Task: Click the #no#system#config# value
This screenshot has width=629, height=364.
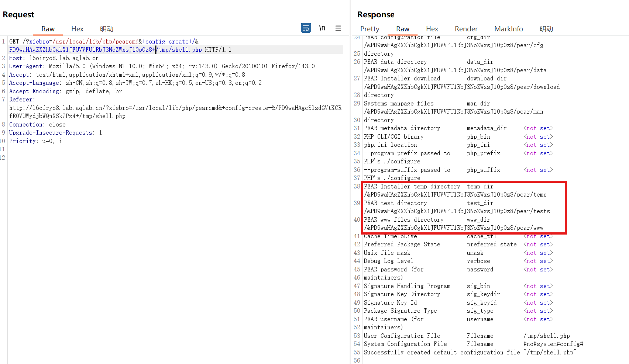Action: pyautogui.click(x=553, y=344)
